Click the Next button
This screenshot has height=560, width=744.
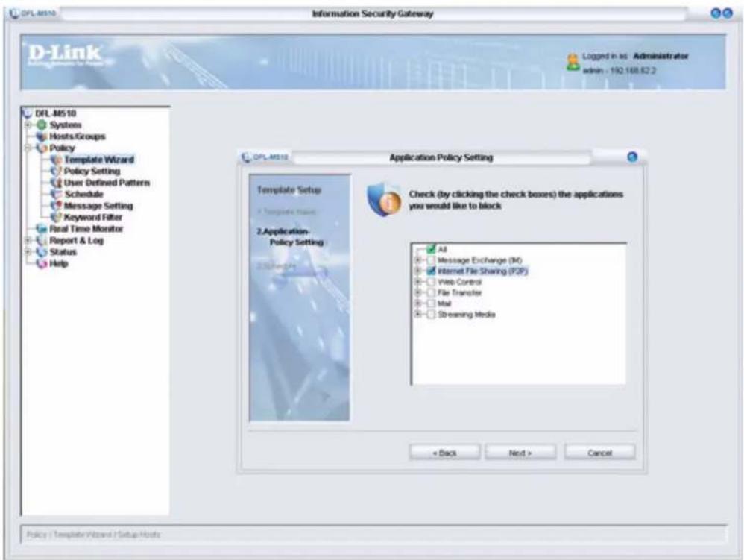click(x=520, y=453)
